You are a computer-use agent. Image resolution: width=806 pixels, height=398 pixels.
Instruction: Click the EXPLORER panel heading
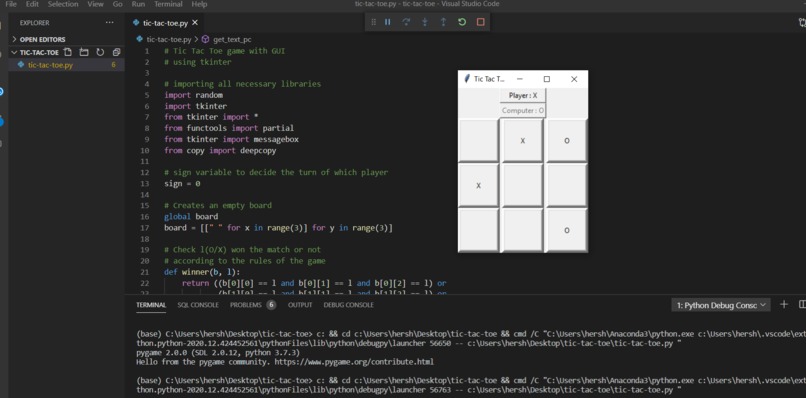coord(34,23)
